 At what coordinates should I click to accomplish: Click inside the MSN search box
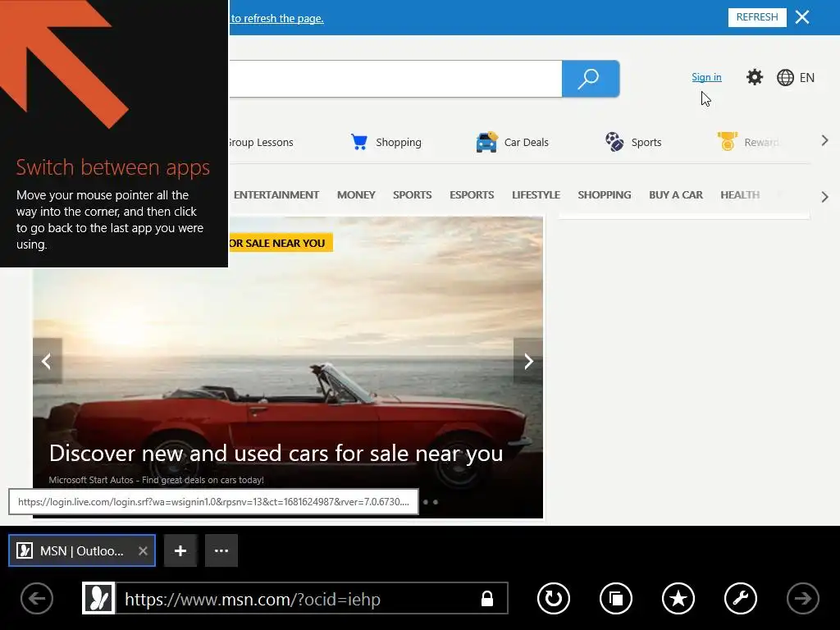coord(395,79)
